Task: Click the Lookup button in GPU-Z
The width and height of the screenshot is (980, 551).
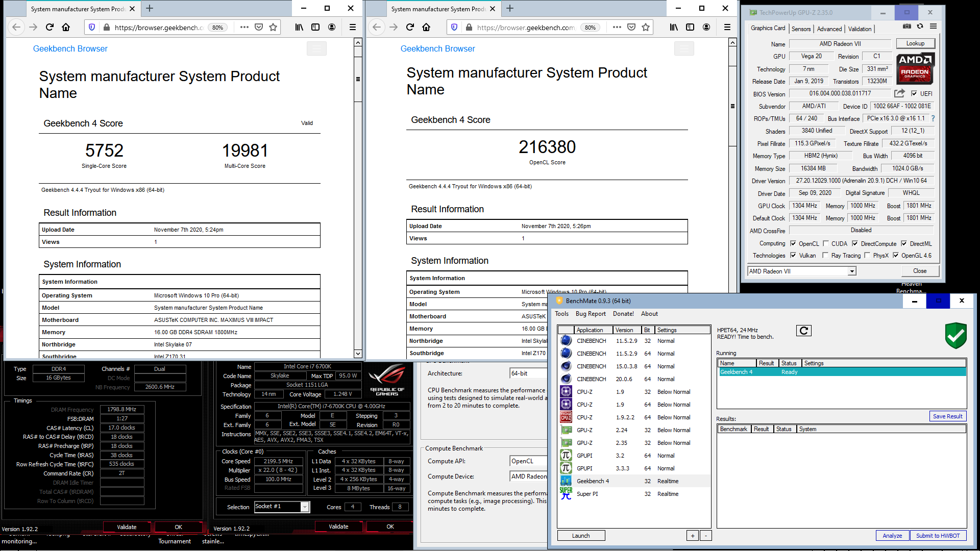Action: (x=915, y=43)
